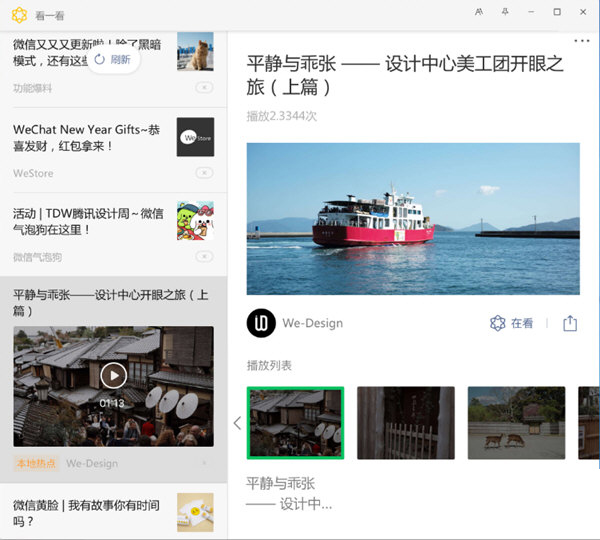Dismiss the 微信气泡狗 article with its x pill
Image resolution: width=600 pixels, height=540 pixels.
click(204, 256)
